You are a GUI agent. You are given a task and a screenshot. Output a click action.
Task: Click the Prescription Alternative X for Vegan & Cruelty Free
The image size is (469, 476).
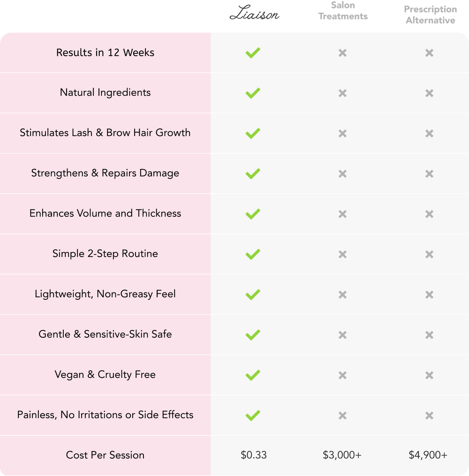click(x=429, y=375)
